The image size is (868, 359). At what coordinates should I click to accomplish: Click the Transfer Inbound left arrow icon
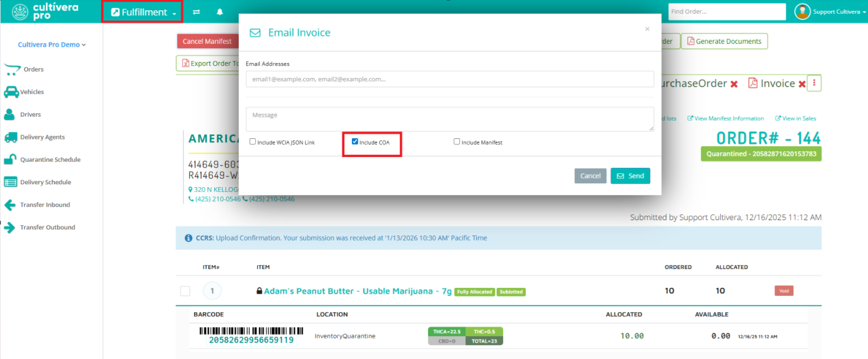(x=9, y=205)
